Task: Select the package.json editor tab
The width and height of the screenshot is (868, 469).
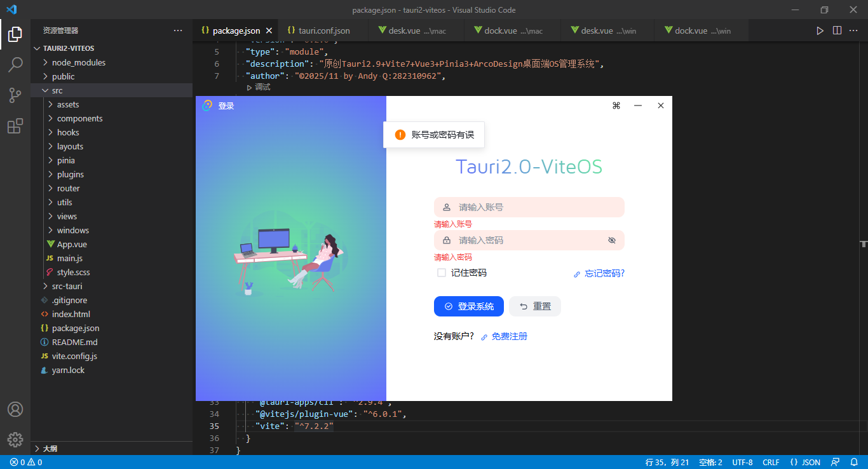Action: coord(236,31)
